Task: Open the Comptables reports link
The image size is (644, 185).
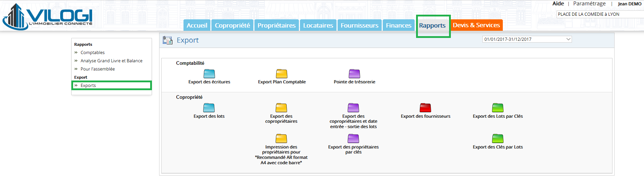Action: [x=92, y=53]
